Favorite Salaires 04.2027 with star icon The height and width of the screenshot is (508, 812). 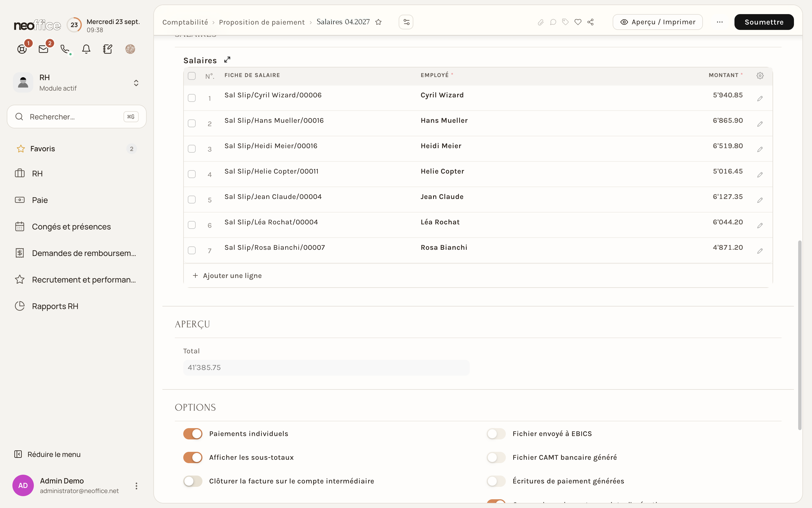378,22
